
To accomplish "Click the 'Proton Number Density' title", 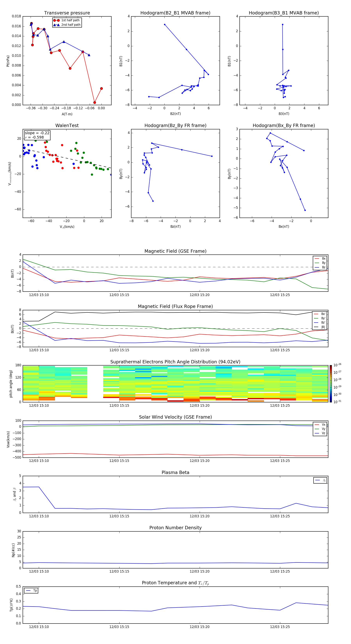I will 175,528.
